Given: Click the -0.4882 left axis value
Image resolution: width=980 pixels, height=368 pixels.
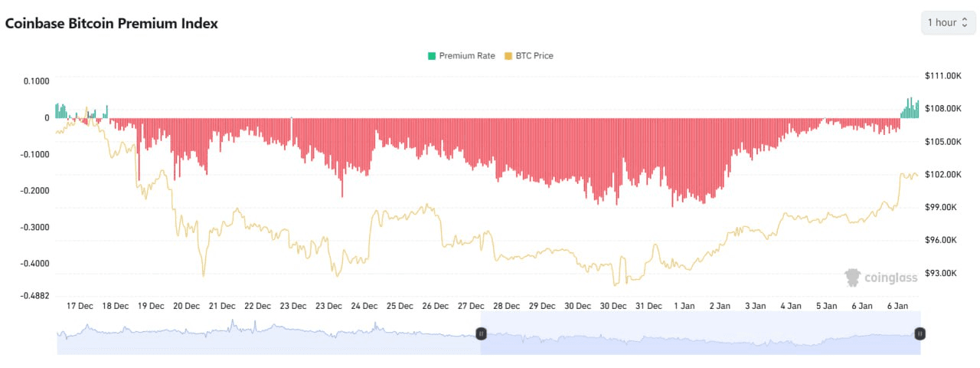Looking at the screenshot, I should click(34, 296).
